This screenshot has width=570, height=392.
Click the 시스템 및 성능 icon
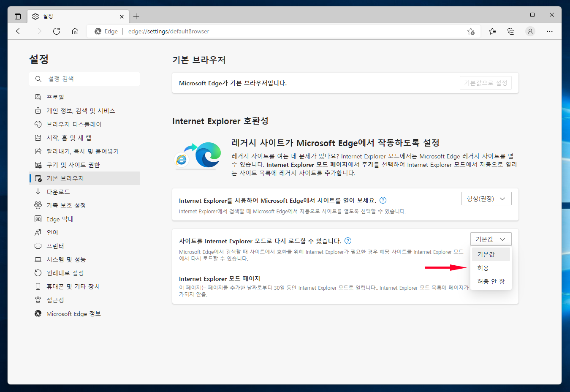click(38, 259)
